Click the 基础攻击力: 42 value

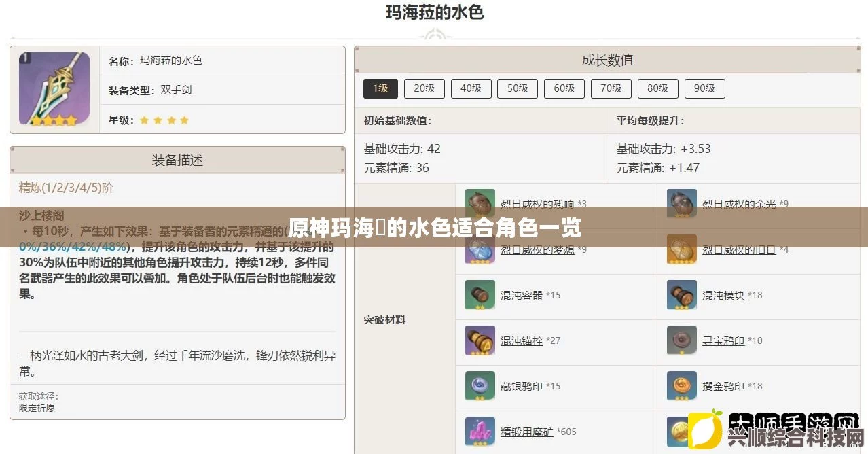(401, 149)
